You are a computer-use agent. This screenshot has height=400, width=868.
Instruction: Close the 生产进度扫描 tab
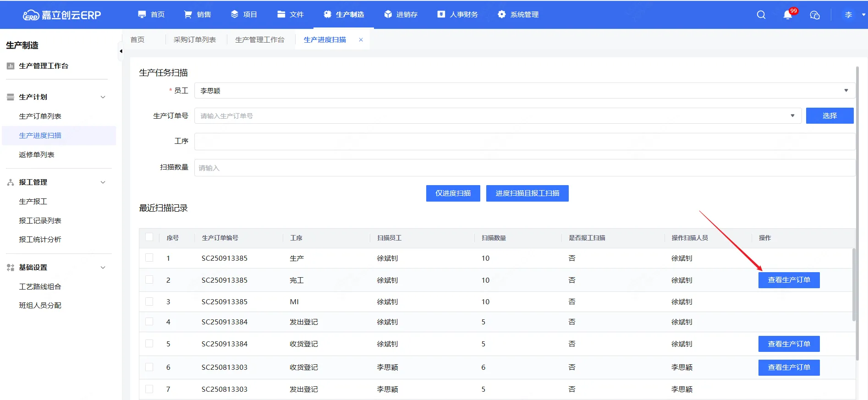click(x=361, y=40)
